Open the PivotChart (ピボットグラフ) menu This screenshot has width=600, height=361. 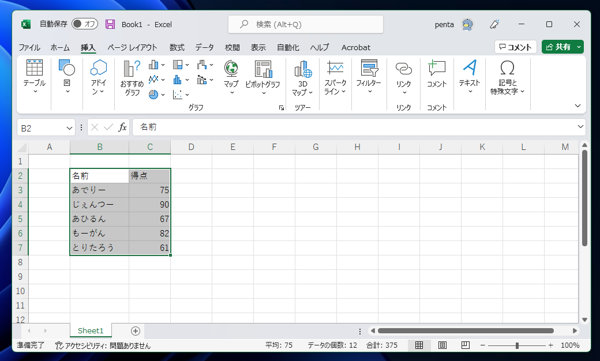click(x=263, y=77)
